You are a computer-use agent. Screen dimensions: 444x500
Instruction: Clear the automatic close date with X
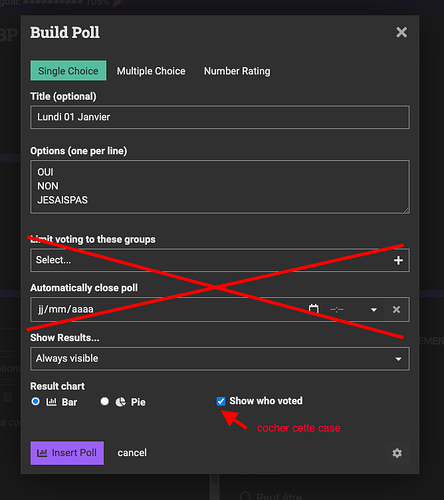(x=396, y=310)
